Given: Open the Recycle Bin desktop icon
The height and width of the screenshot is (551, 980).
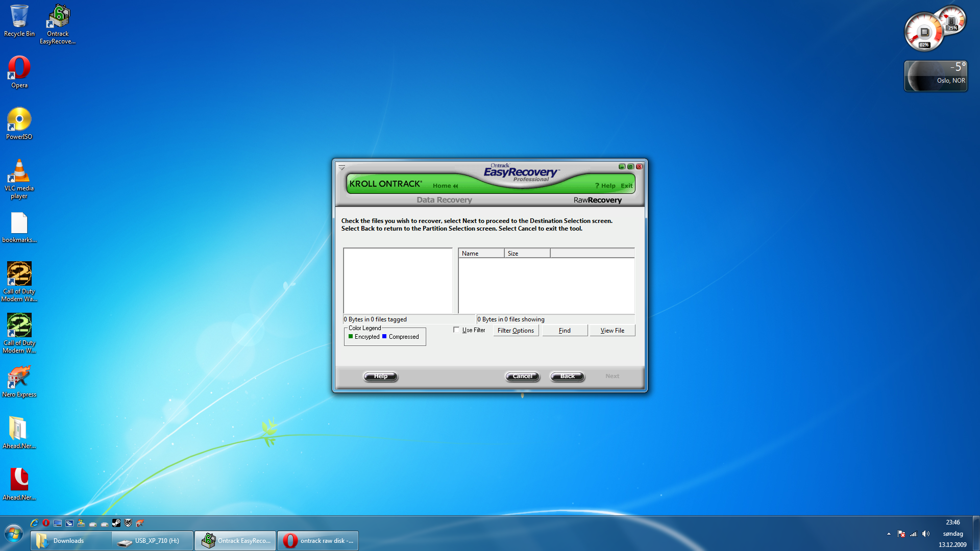Looking at the screenshot, I should pyautogui.click(x=19, y=20).
